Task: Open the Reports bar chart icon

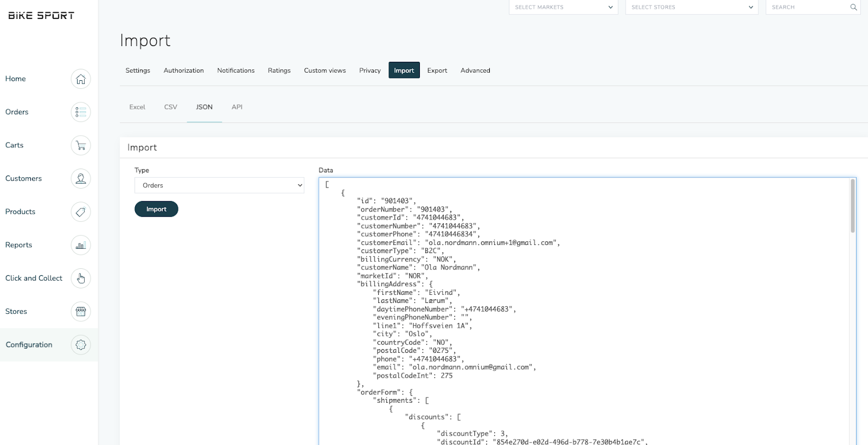Action: 81,245
